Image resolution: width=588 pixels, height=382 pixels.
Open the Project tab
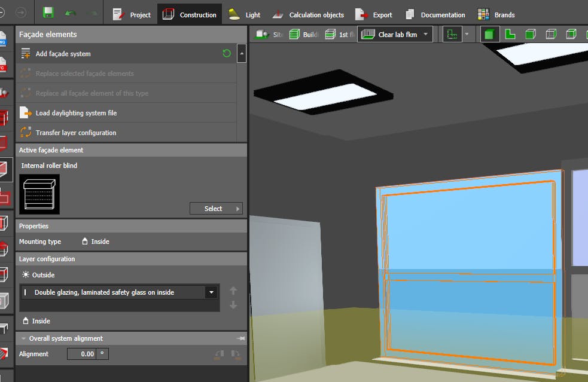[x=132, y=14]
